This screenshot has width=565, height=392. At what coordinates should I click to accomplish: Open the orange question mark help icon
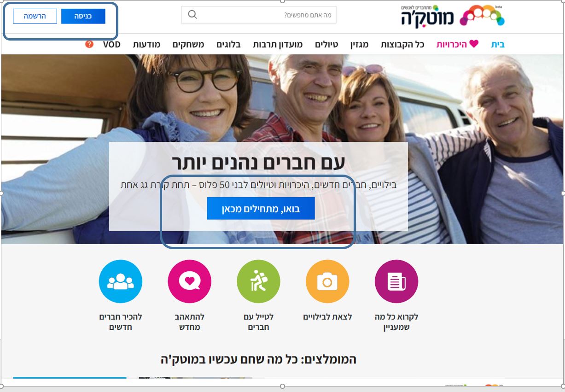pyautogui.click(x=89, y=44)
